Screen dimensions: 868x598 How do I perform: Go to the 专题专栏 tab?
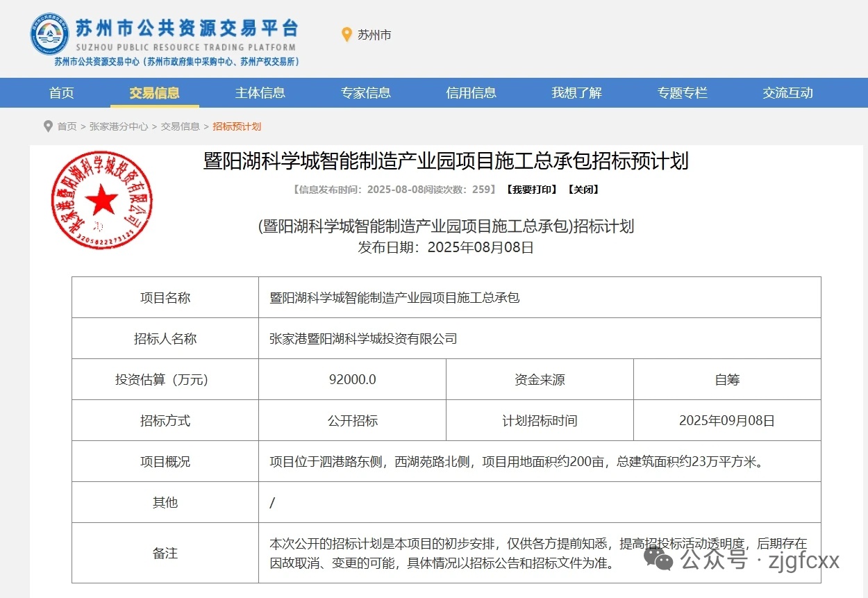682,93
